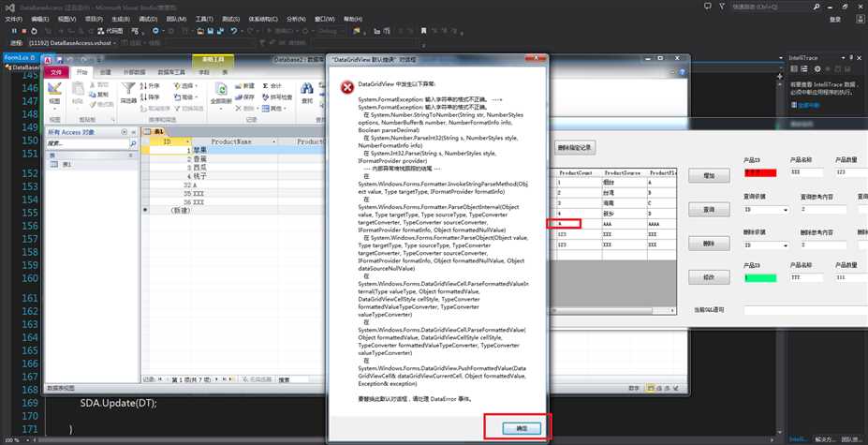Open IntelliTrace settings gear icon
The image size is (868, 445).
(x=817, y=68)
